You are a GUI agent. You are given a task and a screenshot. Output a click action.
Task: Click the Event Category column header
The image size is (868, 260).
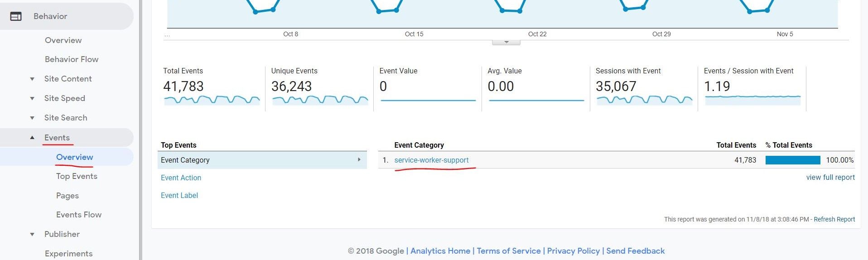tap(419, 145)
